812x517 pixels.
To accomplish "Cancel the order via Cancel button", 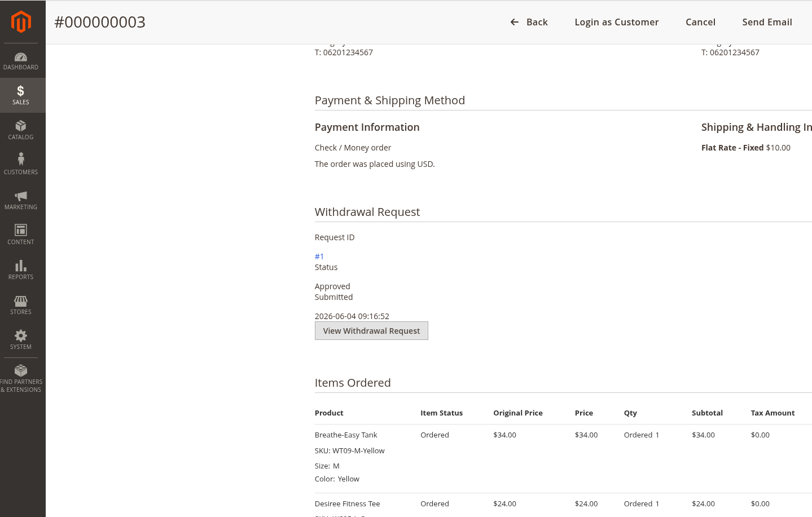I will pyautogui.click(x=700, y=22).
